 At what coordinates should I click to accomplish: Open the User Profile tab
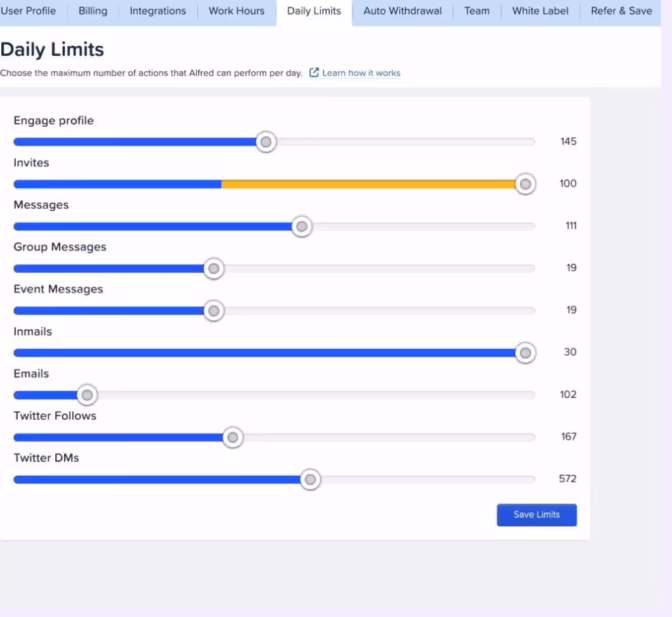click(28, 11)
